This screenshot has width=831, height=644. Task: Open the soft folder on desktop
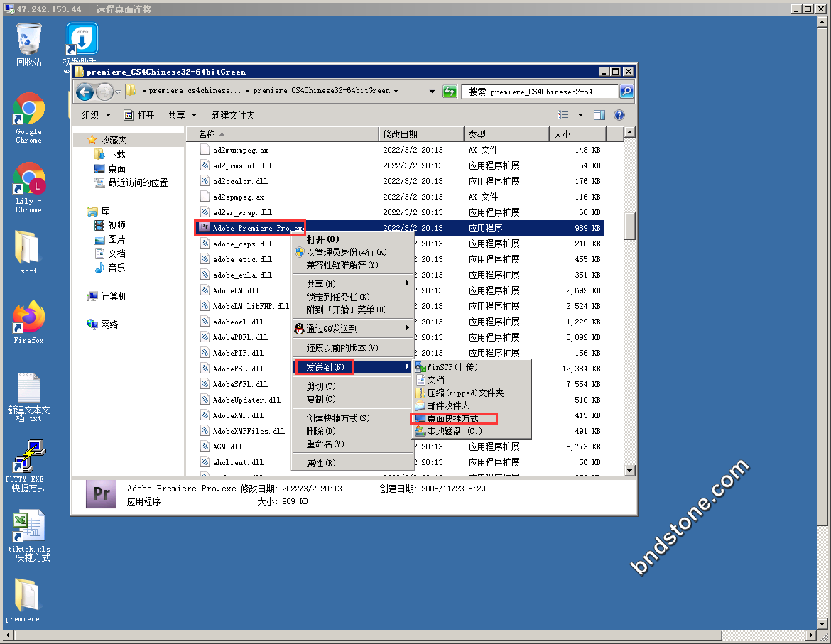(29, 249)
